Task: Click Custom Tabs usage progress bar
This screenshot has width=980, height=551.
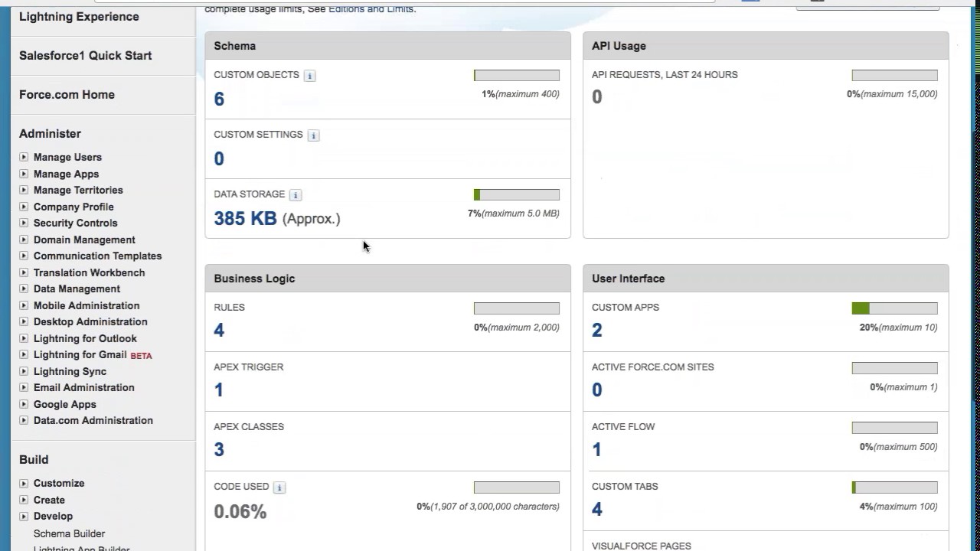Action: pos(894,487)
